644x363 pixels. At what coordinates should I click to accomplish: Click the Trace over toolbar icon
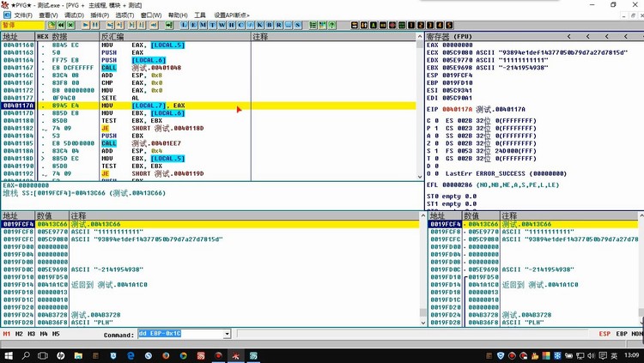(x=142, y=25)
